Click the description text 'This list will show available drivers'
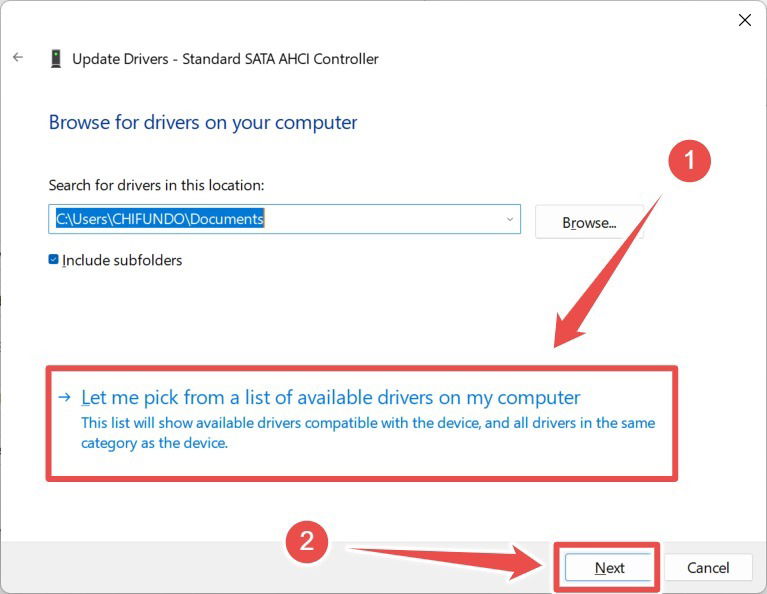 tap(368, 433)
